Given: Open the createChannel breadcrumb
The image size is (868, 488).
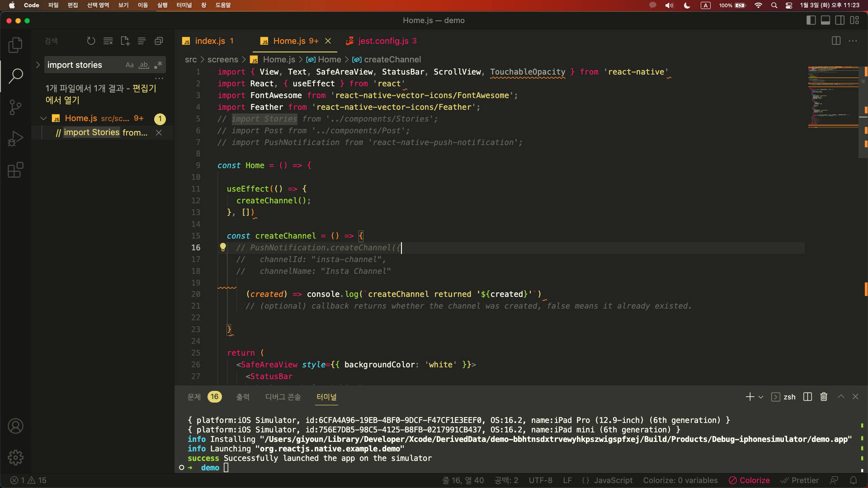Looking at the screenshot, I should pos(387,60).
